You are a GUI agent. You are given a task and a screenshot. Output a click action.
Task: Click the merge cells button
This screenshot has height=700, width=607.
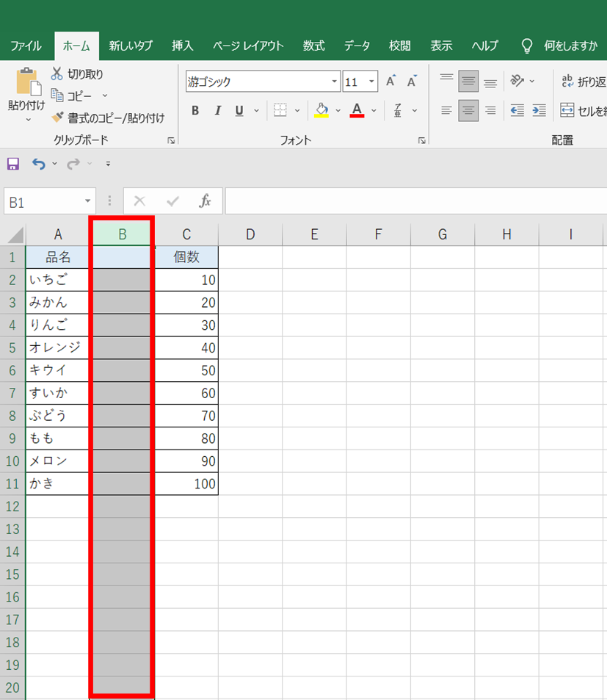[x=583, y=111]
